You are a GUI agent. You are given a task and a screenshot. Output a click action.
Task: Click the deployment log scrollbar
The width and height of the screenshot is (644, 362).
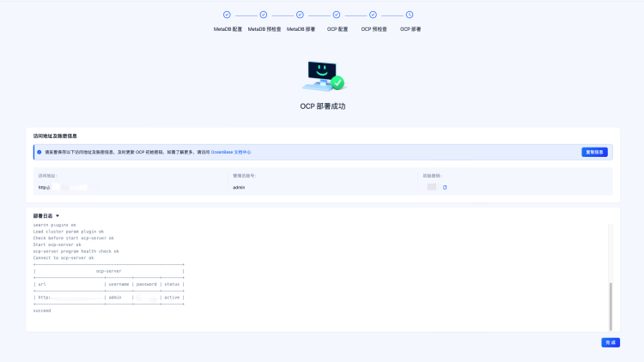coord(611,306)
